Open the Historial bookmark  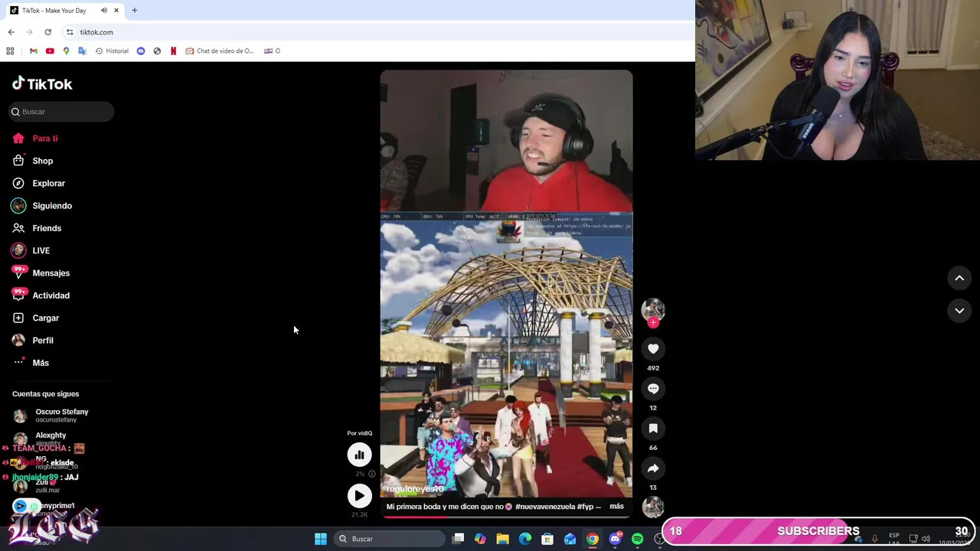pos(112,51)
